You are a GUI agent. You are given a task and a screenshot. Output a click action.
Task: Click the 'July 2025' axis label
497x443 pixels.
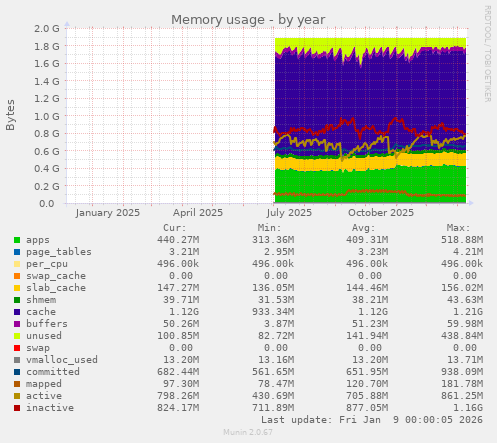pyautogui.click(x=289, y=213)
